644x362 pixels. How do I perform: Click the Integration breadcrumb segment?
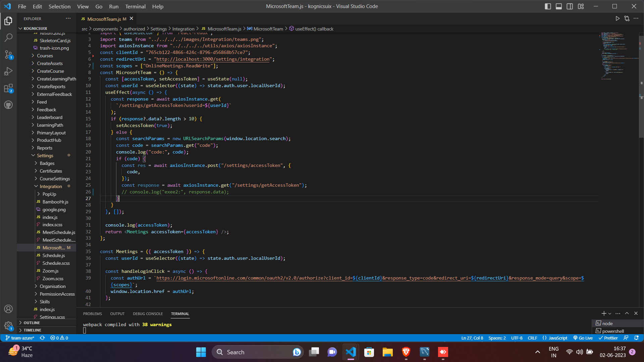pos(183,29)
